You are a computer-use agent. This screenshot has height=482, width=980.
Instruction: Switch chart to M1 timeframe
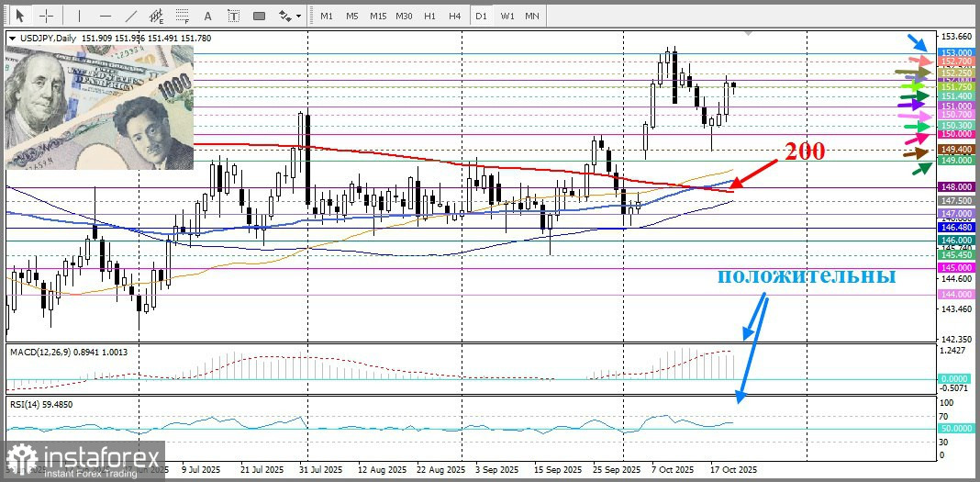pyautogui.click(x=327, y=16)
